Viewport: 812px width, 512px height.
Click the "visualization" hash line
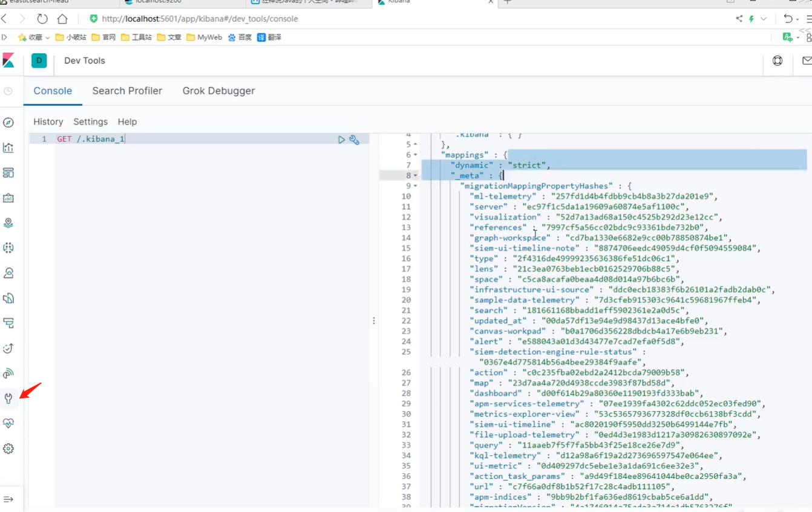coord(597,217)
